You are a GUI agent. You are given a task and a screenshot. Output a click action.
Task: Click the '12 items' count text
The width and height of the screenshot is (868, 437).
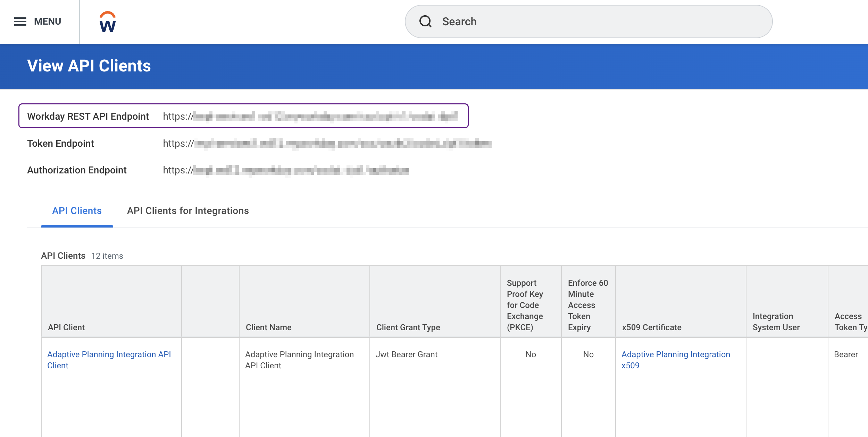[107, 256]
